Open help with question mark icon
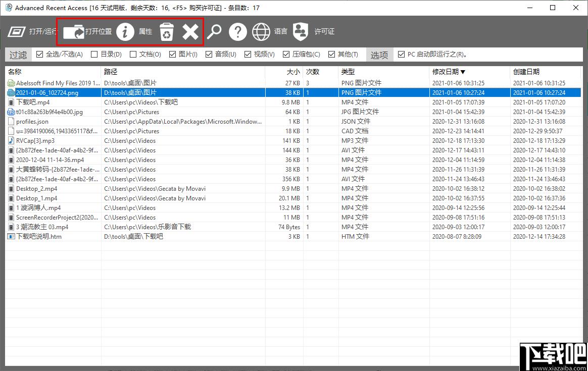 click(238, 31)
